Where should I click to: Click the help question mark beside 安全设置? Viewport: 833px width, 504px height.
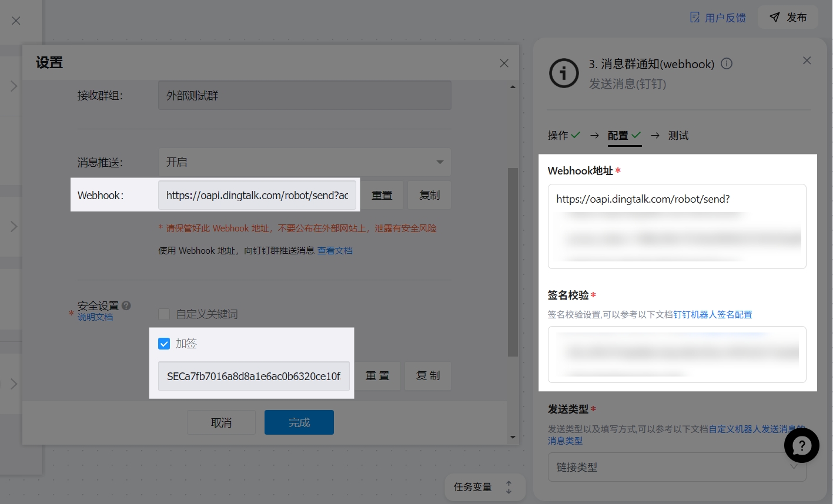pos(126,305)
